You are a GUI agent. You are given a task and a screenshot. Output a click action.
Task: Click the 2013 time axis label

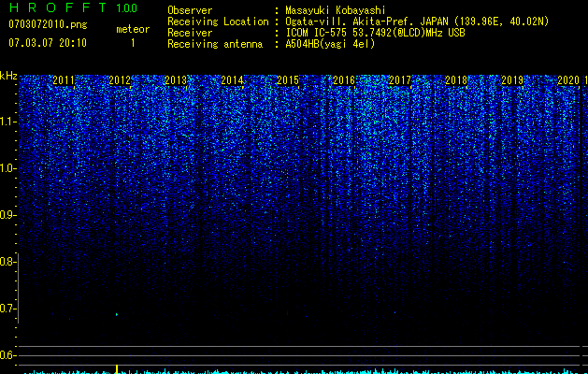coord(176,79)
